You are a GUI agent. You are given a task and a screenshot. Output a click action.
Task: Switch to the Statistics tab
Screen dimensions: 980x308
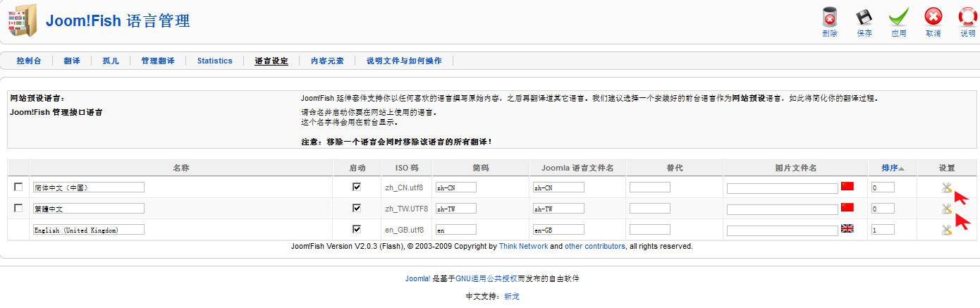coord(214,61)
